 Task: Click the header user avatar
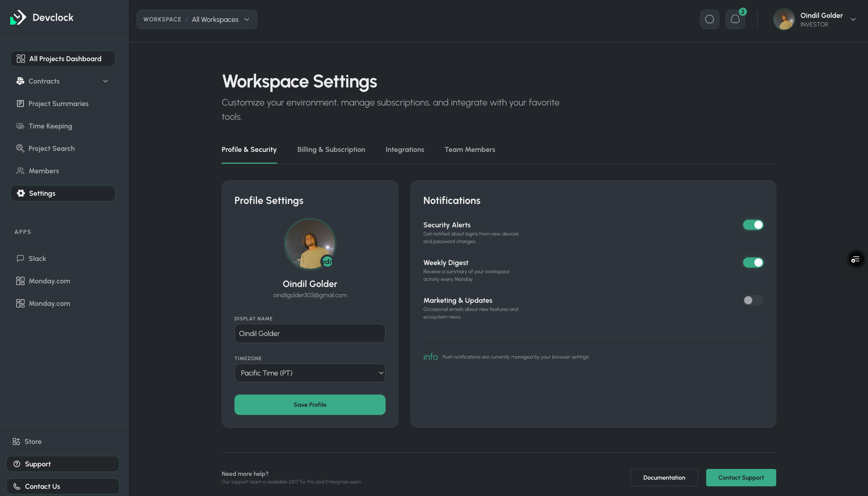coord(784,19)
